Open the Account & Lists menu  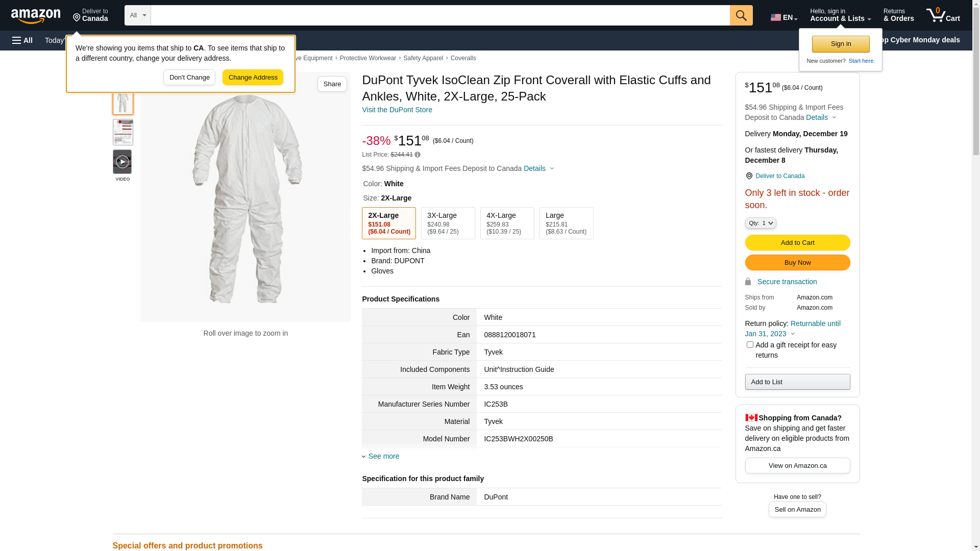pos(840,15)
